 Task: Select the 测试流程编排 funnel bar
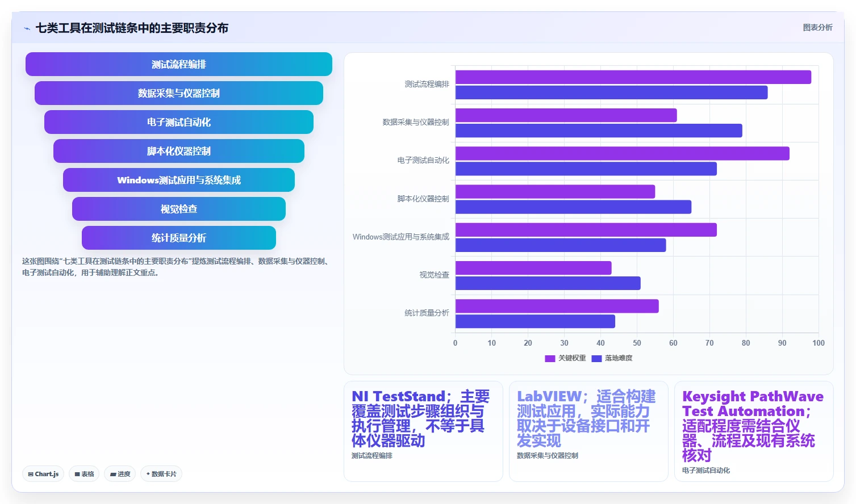click(x=179, y=64)
